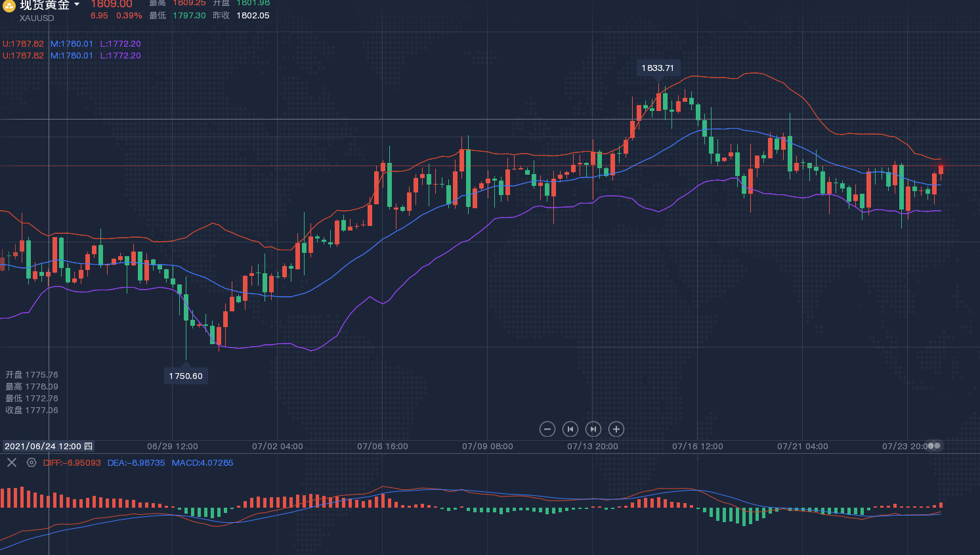Screen dimensions: 980x555
Task: Click the DEA value in MACD header
Action: point(136,462)
